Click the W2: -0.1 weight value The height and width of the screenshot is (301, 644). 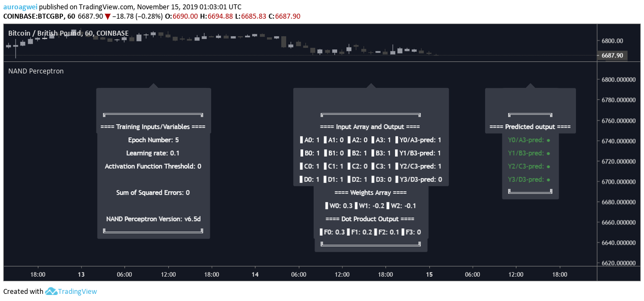[x=400, y=206]
